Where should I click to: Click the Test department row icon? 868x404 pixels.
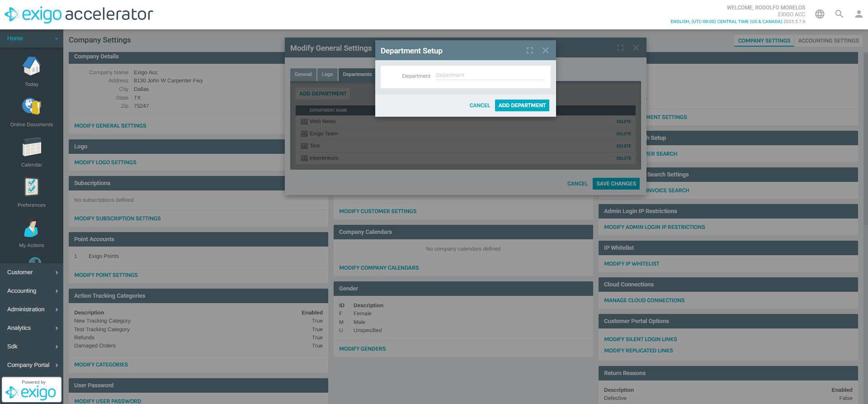304,146
